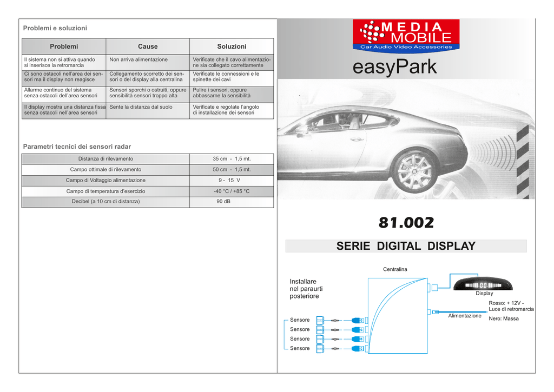Click the topmost sensor icon in diagram
The width and height of the screenshot is (554, 392).
(320, 320)
